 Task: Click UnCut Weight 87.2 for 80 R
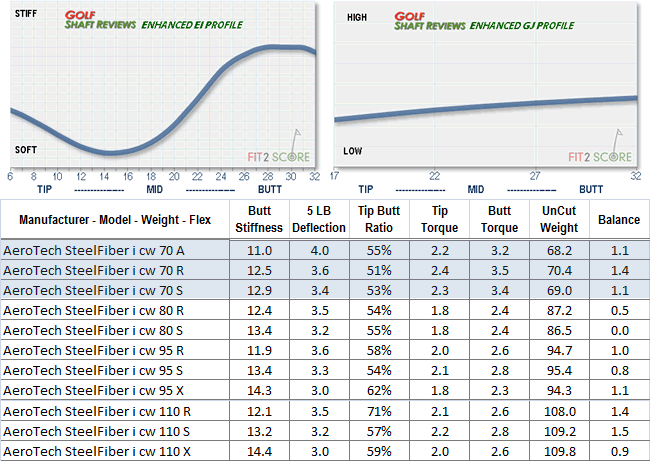pos(559,310)
